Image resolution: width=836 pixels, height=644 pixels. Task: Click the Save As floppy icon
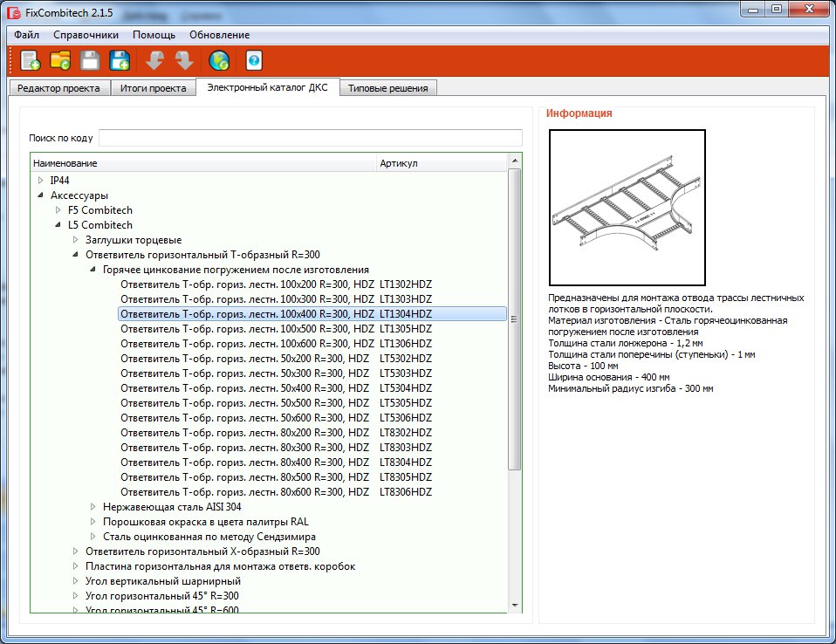click(120, 60)
